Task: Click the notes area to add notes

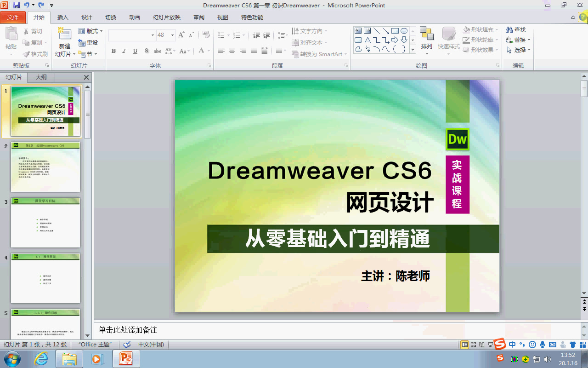Action: (x=336, y=330)
